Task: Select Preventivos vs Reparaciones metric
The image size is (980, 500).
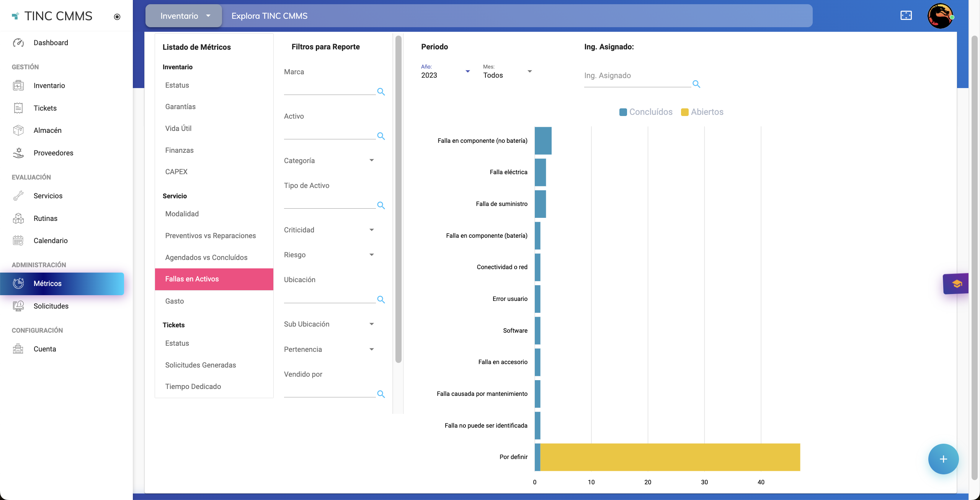Action: tap(211, 235)
